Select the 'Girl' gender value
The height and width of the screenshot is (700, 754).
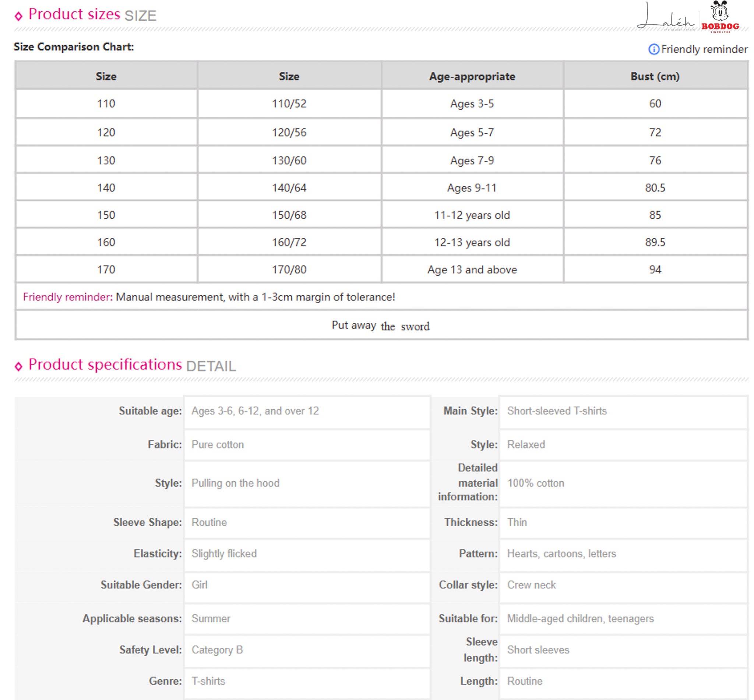(199, 585)
